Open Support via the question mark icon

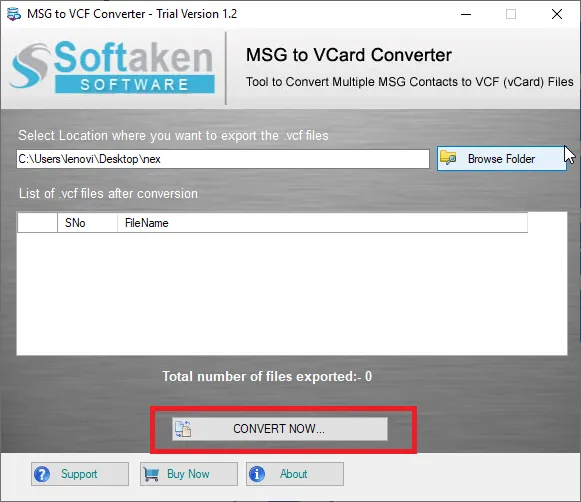(42, 474)
